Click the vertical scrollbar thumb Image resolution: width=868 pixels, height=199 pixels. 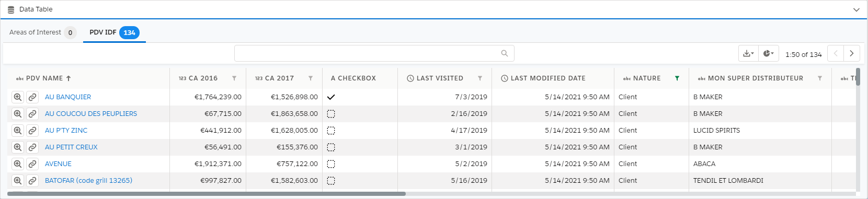click(858, 77)
